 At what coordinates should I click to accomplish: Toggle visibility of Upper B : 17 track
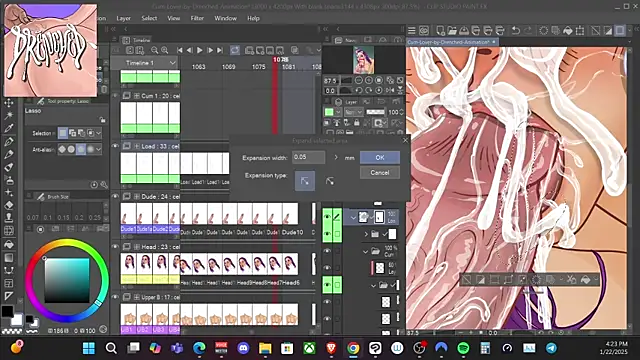pyautogui.click(x=115, y=297)
